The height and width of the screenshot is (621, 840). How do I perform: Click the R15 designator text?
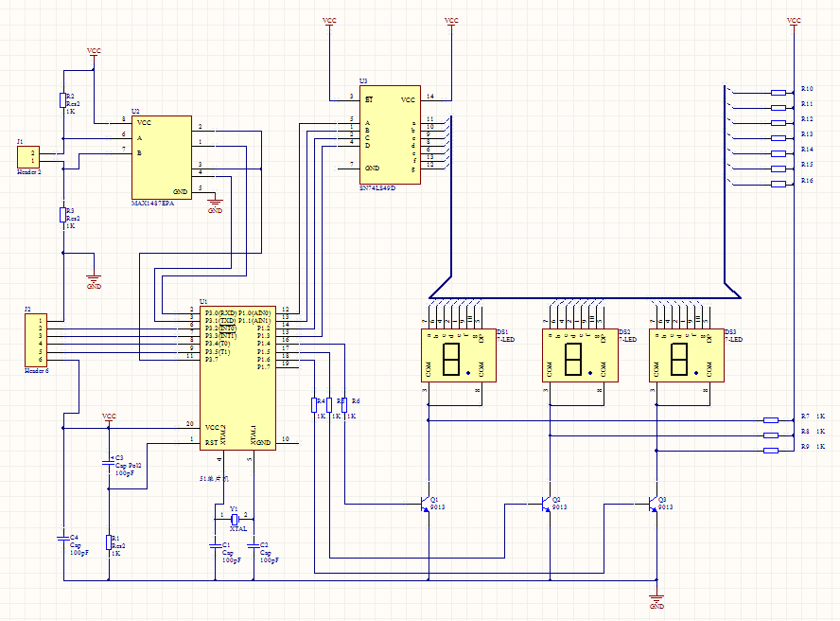click(x=807, y=165)
